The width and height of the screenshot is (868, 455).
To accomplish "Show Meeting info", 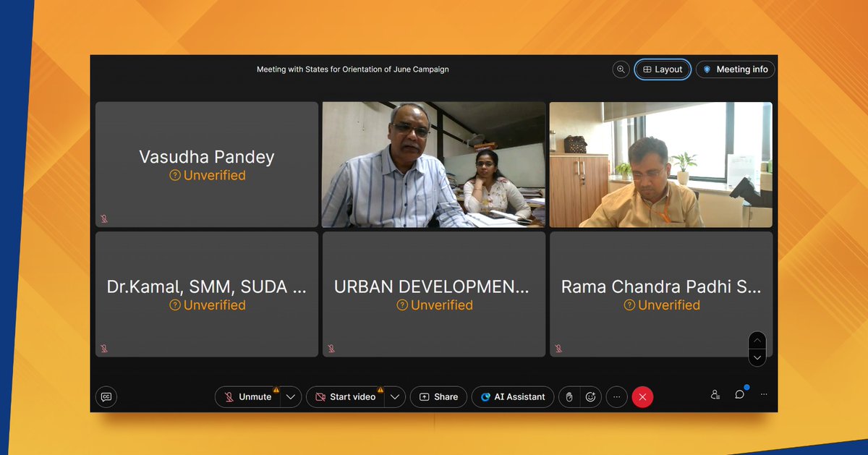I will tap(736, 69).
